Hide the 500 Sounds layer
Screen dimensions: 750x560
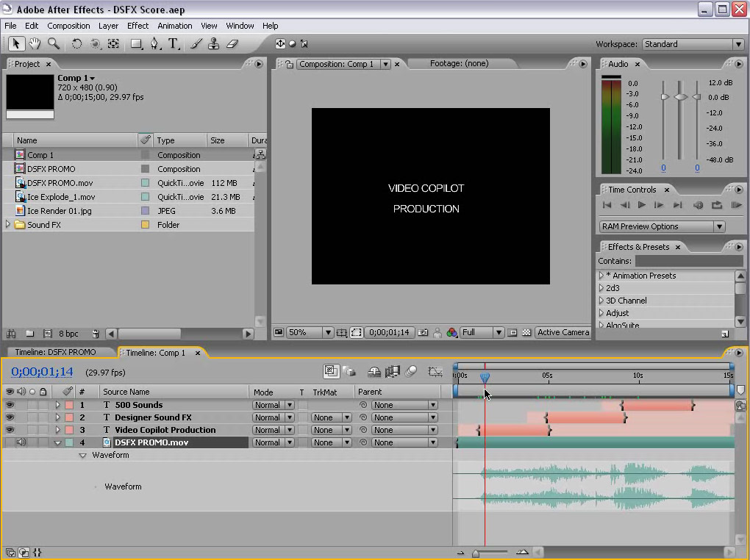point(10,405)
